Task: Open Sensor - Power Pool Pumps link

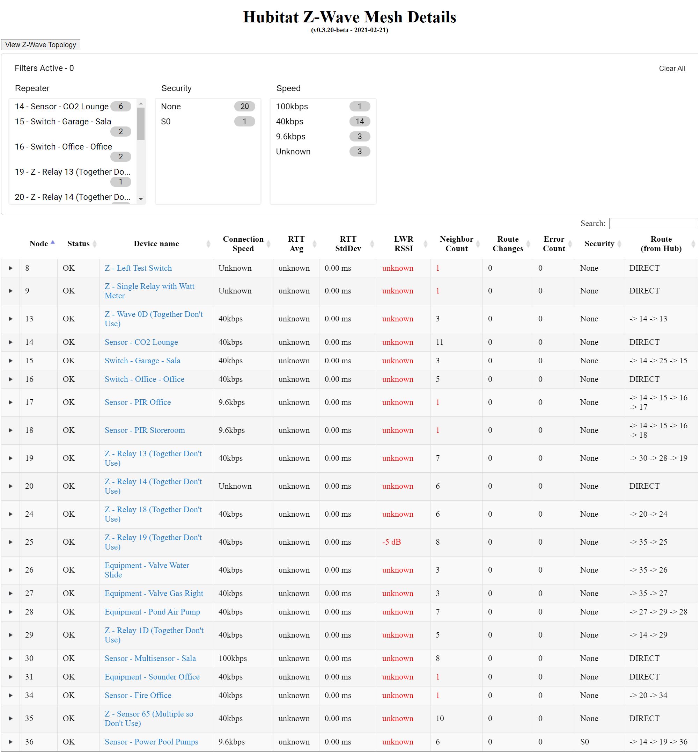Action: click(151, 742)
